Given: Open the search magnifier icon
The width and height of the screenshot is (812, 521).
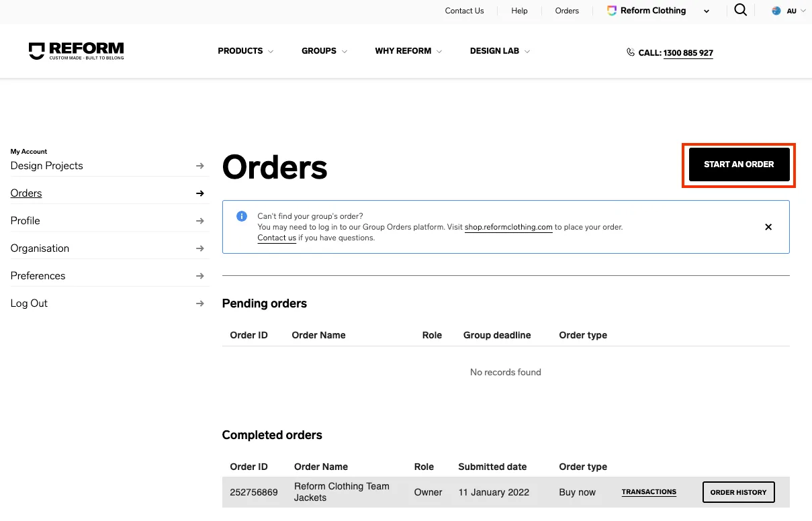Looking at the screenshot, I should coord(740,10).
